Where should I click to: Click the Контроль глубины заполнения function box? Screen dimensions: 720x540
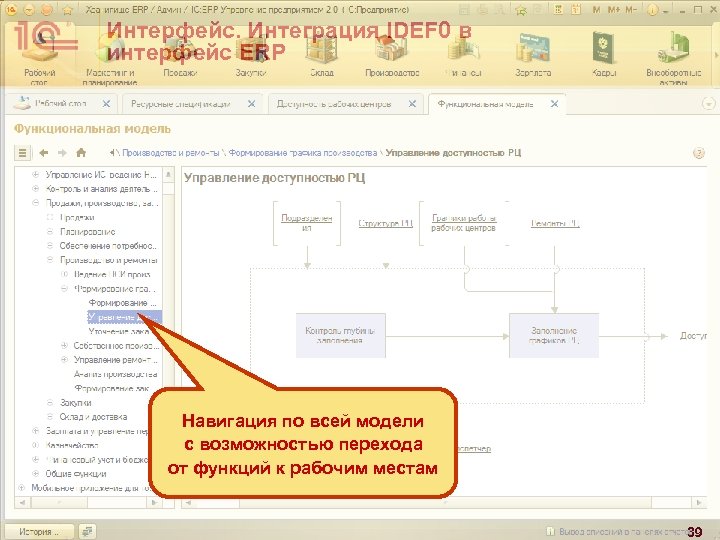pos(341,336)
